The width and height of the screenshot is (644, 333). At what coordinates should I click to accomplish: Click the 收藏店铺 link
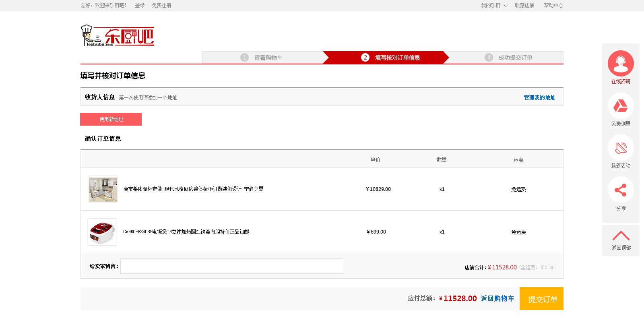pyautogui.click(x=524, y=5)
